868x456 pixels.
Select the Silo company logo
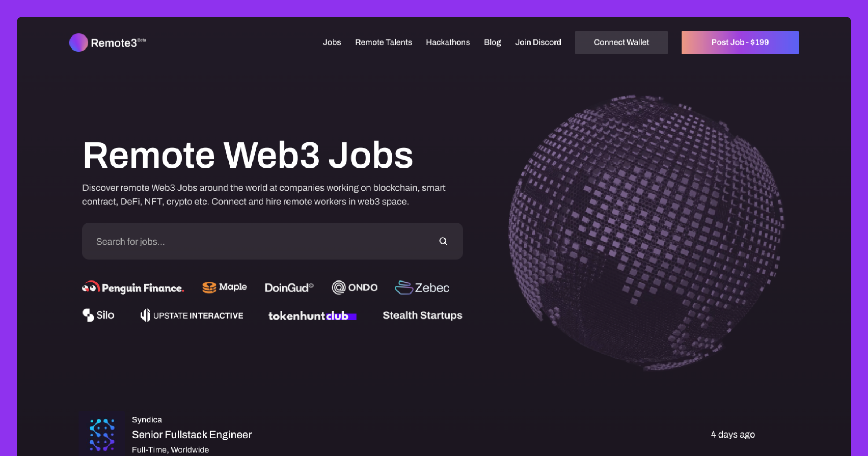point(98,315)
